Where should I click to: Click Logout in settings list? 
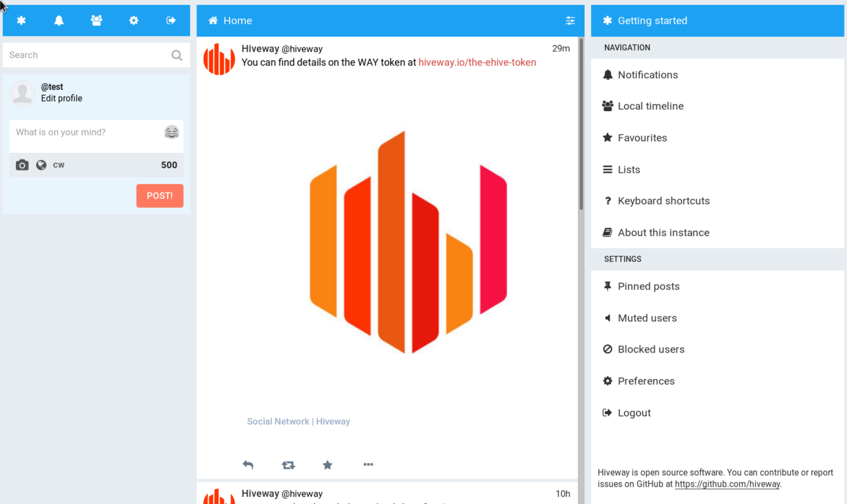click(717, 413)
